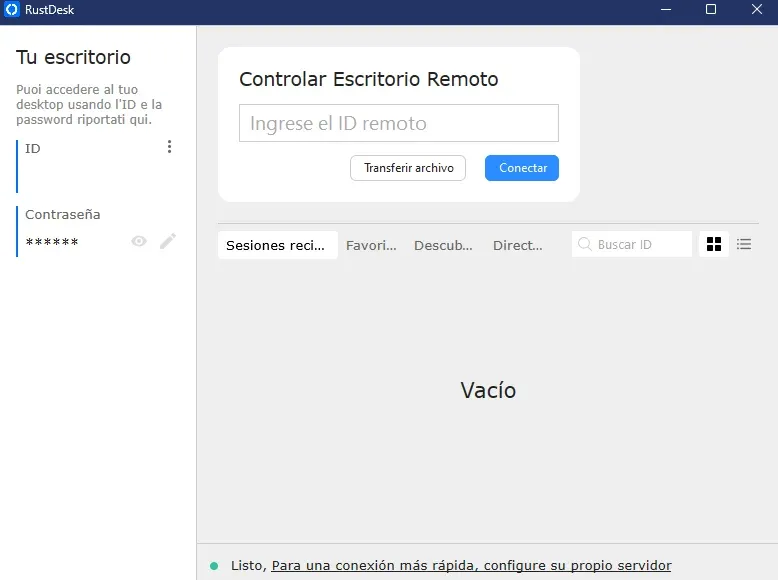Focus the Buscar ID search field
The width and height of the screenshot is (778, 580).
tap(632, 244)
